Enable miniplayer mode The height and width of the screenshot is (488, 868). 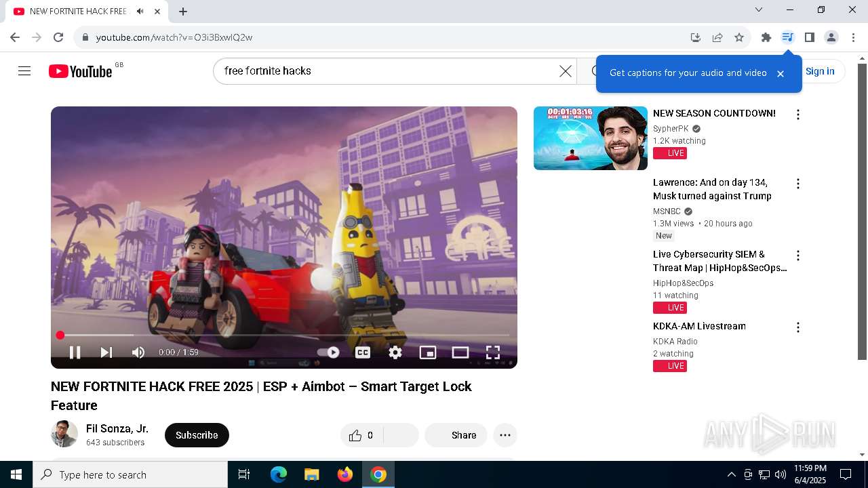428,352
